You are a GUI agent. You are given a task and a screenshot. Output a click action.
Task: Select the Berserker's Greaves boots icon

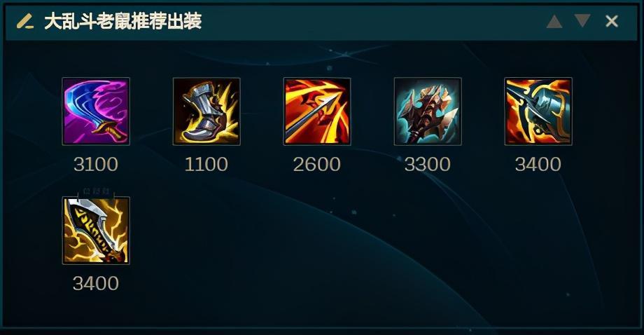click(x=206, y=111)
